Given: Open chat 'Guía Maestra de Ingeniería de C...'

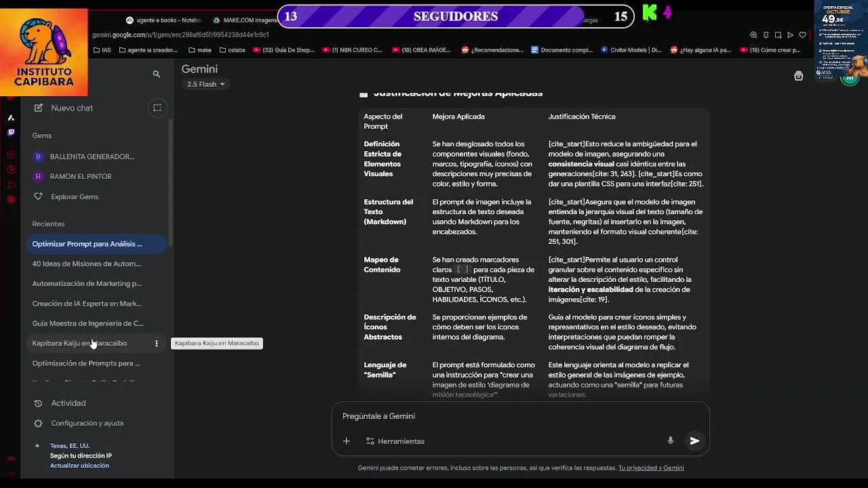Looking at the screenshot, I should point(96,323).
